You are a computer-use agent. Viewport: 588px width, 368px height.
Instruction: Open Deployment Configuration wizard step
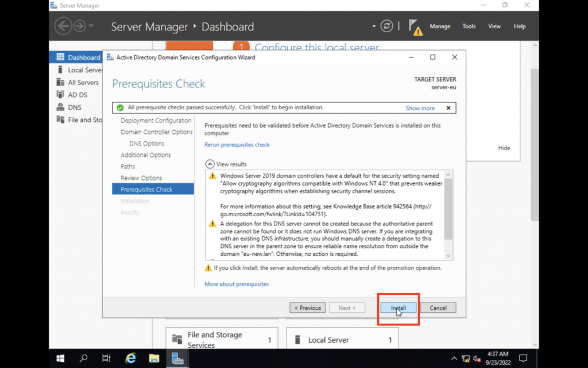(156, 121)
